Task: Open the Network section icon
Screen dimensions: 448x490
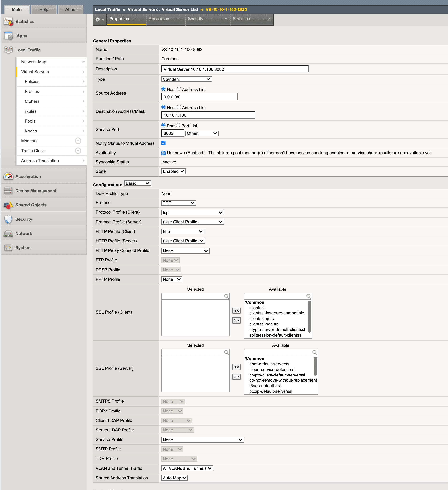Action: click(x=8, y=234)
